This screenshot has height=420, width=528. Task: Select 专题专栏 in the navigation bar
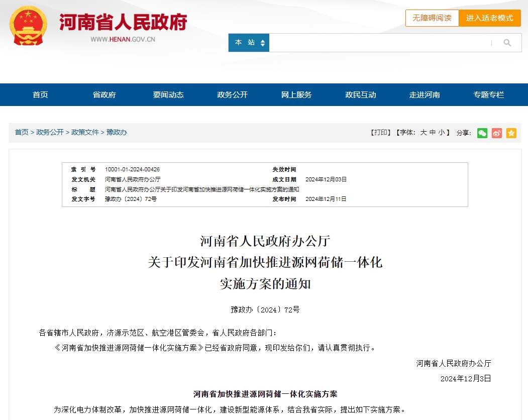tap(489, 94)
